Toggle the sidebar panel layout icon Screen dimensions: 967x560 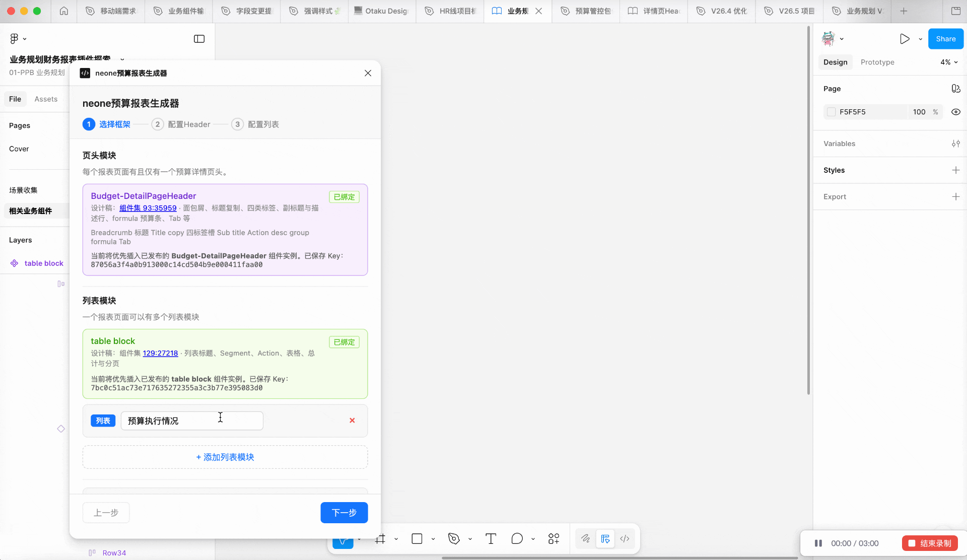pos(199,39)
